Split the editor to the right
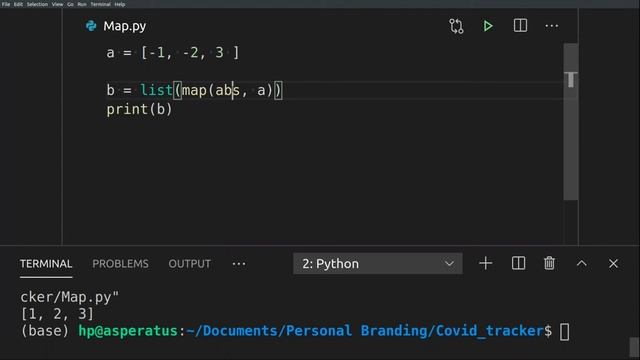Screen dimensions: 640x360 520,26
